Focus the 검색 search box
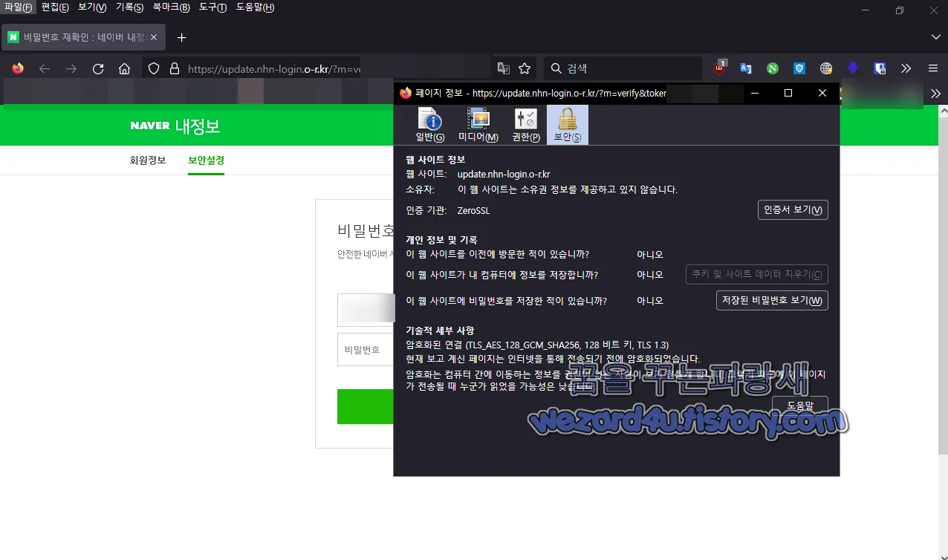 (x=623, y=68)
